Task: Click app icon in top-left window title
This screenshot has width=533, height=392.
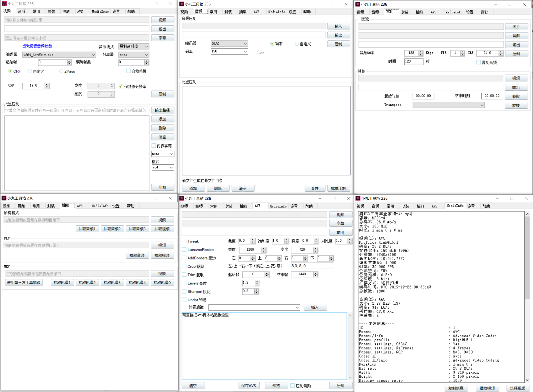Action: (x=4, y=4)
